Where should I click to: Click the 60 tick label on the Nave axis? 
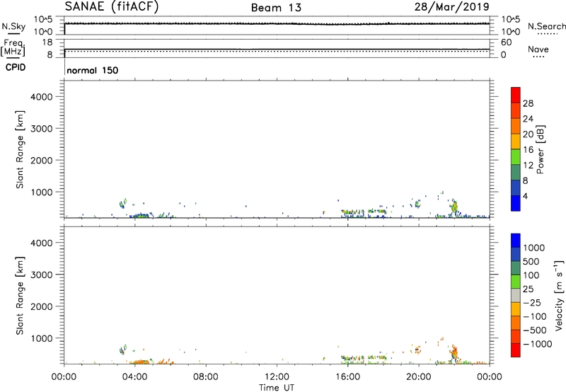click(x=506, y=42)
